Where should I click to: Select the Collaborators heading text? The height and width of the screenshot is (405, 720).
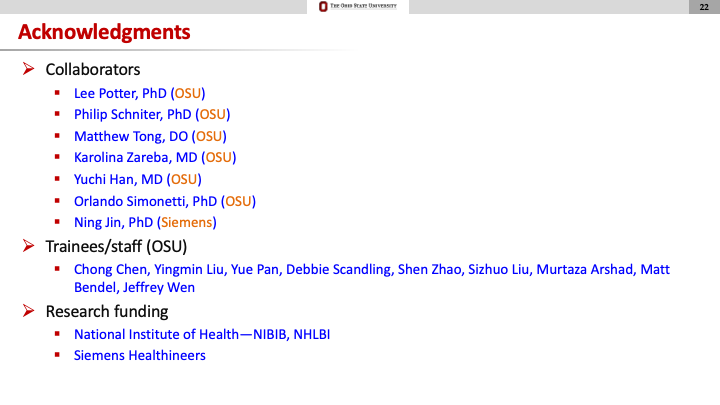[93, 70]
